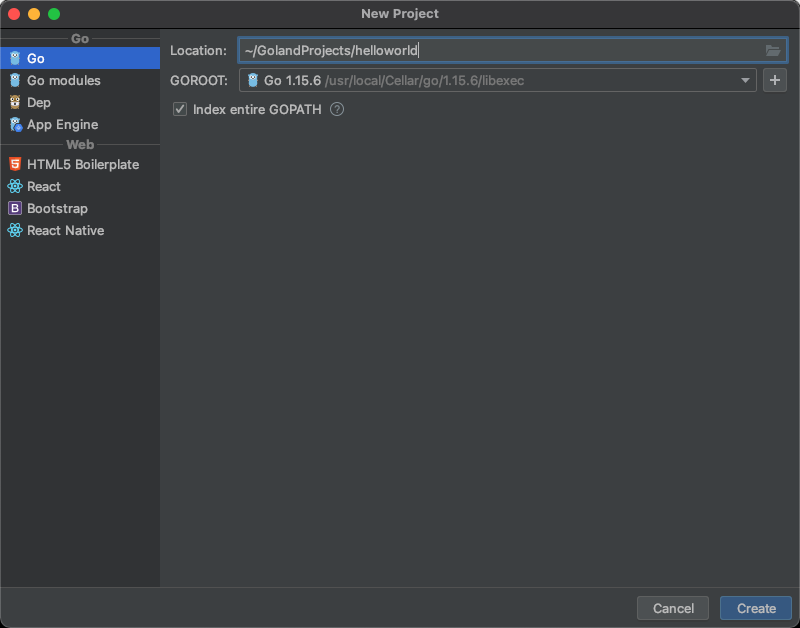Click the React Native atom icon

(15, 230)
